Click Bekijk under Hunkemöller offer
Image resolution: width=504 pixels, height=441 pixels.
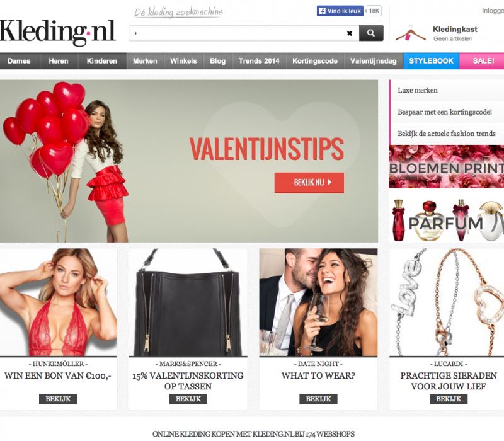[x=58, y=399]
